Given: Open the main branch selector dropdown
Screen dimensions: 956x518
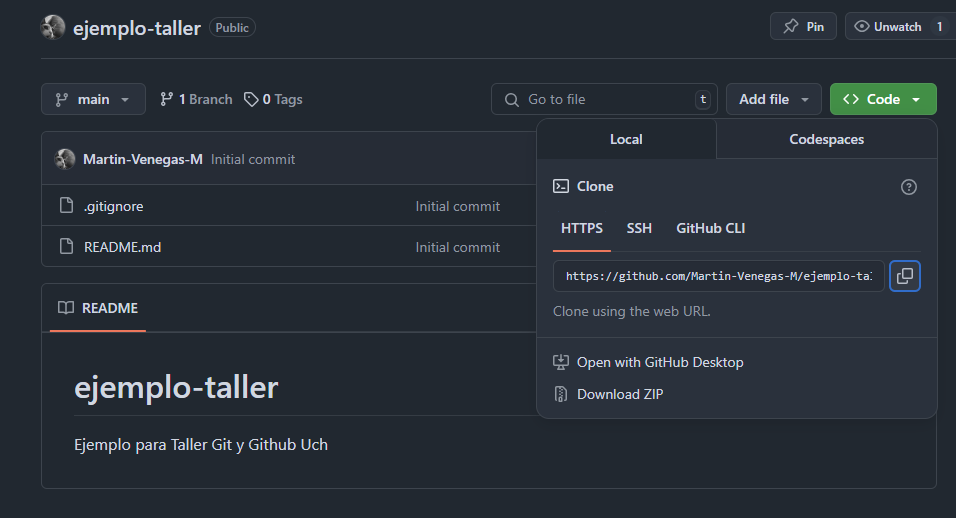Looking at the screenshot, I should click(x=93, y=99).
